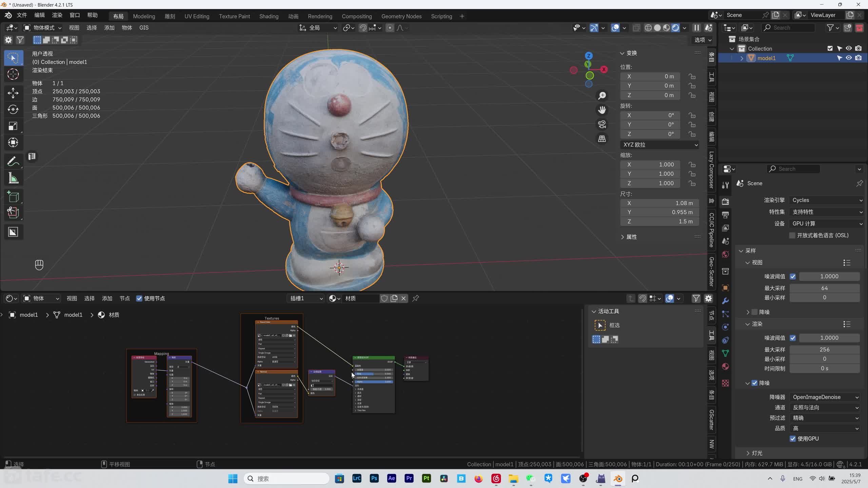Toggle viewport noise threshold checkbox

click(x=793, y=277)
